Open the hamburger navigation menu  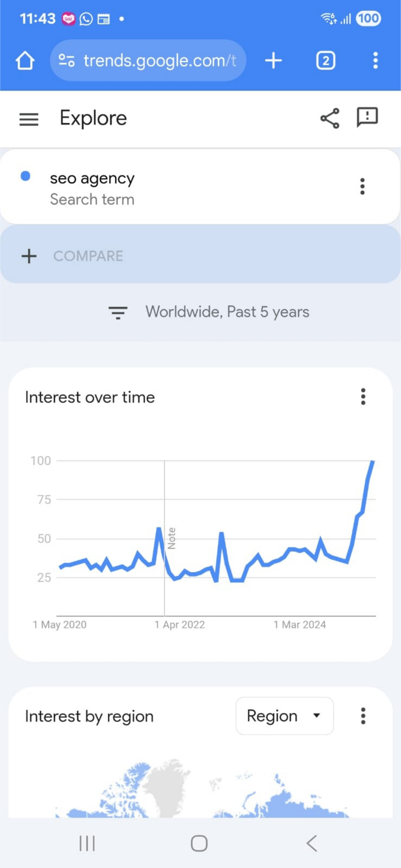coord(29,119)
